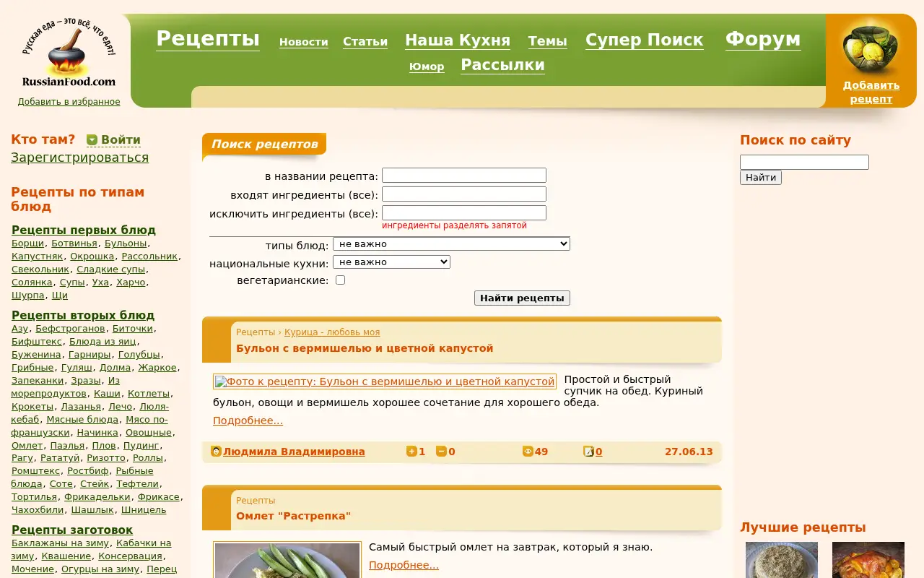Click the Добавить рецепт link
Image resolution: width=924 pixels, height=578 pixels.
click(x=871, y=92)
